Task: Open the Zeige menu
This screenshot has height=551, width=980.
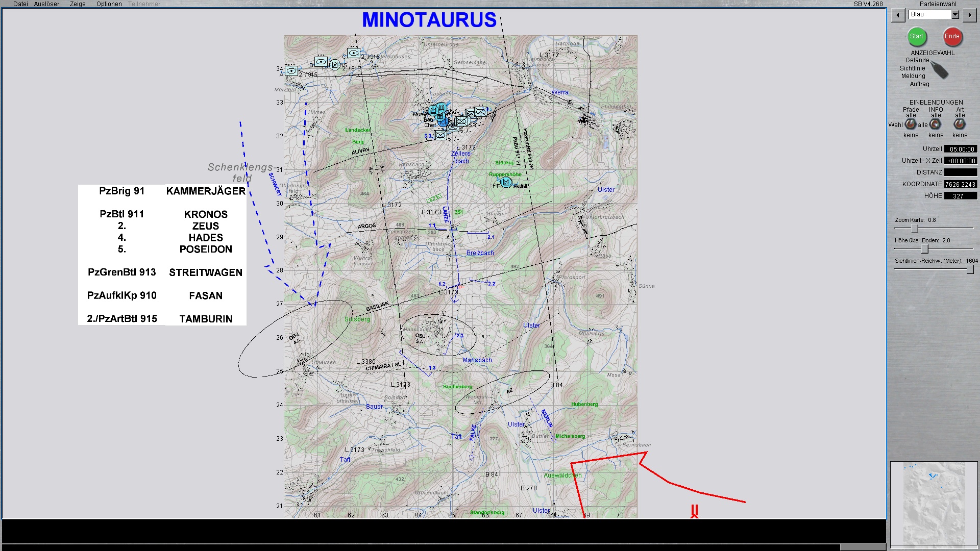Action: pos(78,4)
